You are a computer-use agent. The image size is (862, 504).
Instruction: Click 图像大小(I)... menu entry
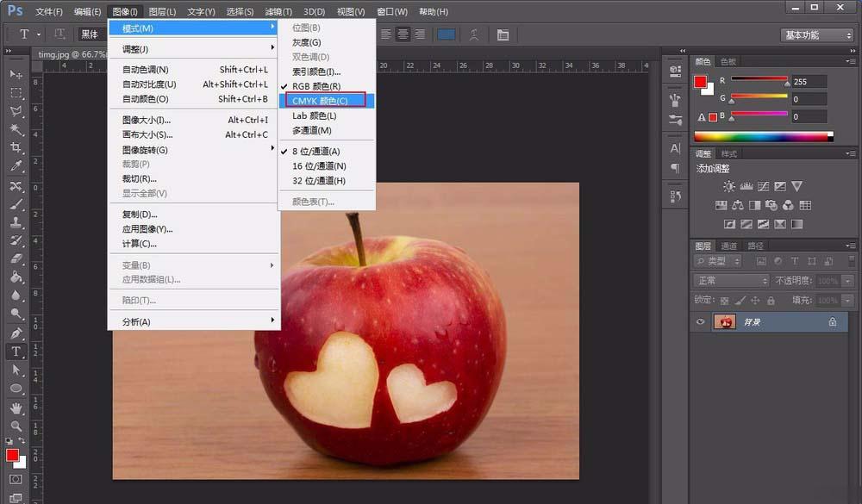[x=147, y=120]
